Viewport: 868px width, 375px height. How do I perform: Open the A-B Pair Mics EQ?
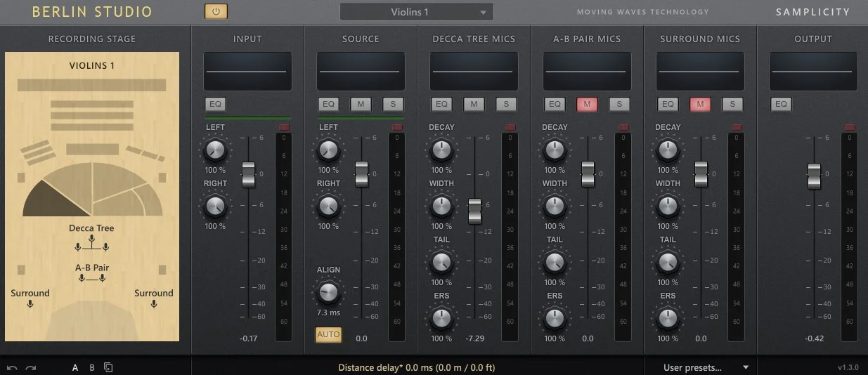pyautogui.click(x=555, y=104)
